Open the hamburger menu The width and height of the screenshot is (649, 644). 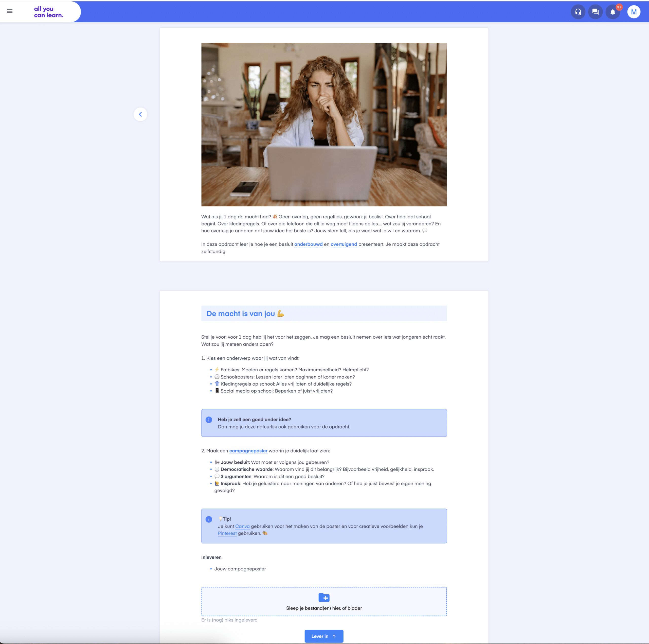[x=10, y=11]
